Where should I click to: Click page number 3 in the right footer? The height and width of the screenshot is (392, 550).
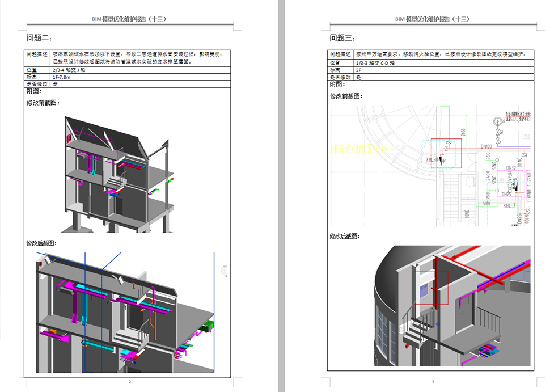tap(433, 382)
